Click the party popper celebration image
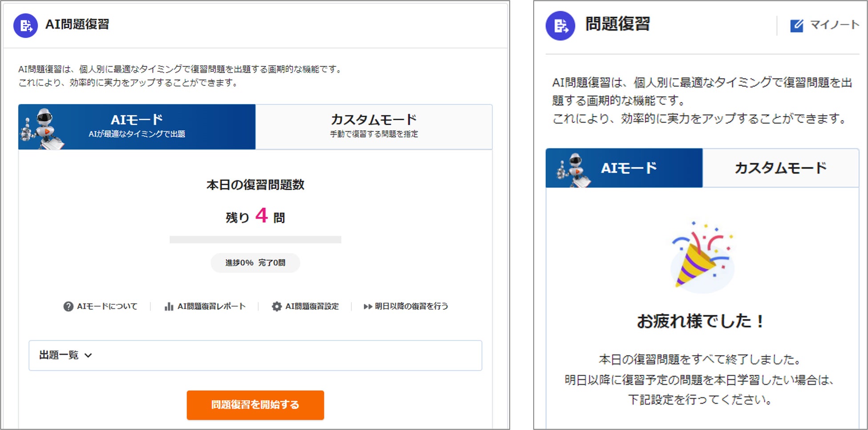This screenshot has width=868, height=430. [x=702, y=257]
